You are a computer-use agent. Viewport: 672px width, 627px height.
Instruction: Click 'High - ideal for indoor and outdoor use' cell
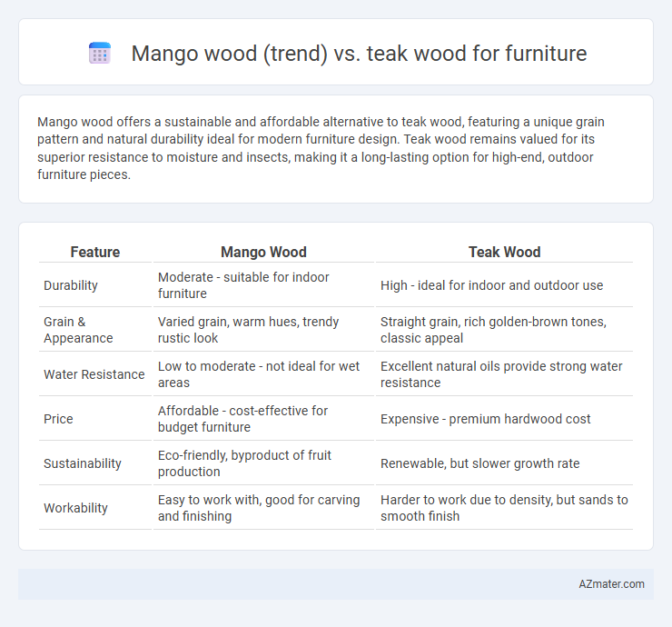504,285
